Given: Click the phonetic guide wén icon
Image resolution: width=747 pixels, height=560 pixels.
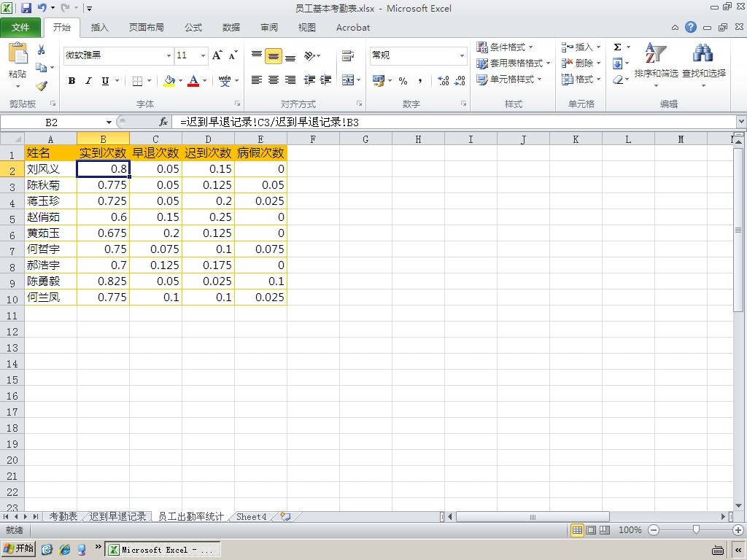Looking at the screenshot, I should [x=225, y=80].
